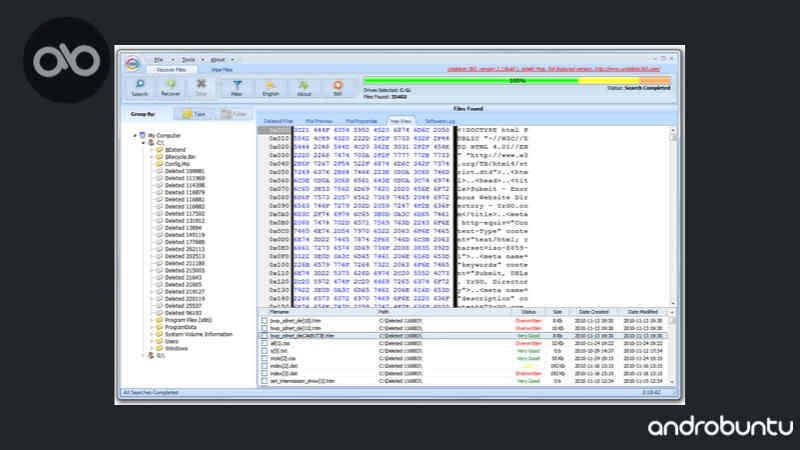
Task: Sort by the Filename column header
Action: (x=279, y=312)
